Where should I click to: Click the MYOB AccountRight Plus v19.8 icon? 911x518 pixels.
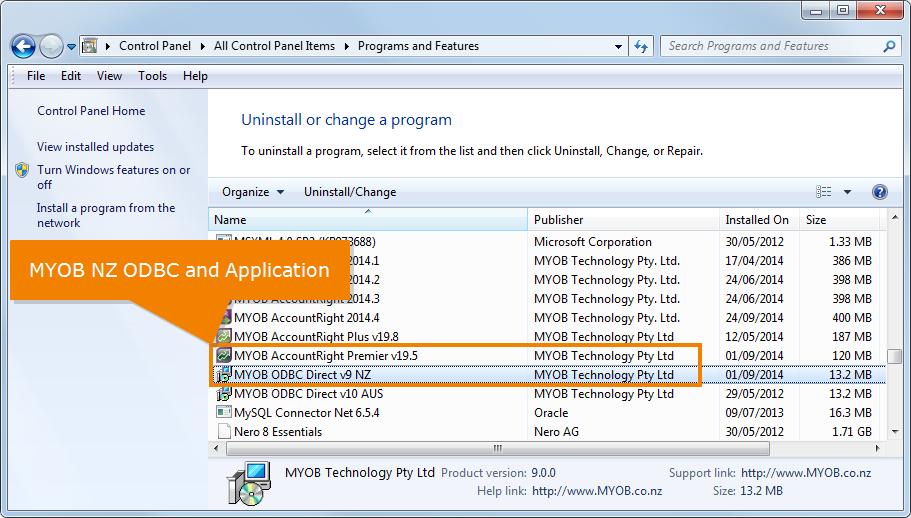tap(224, 337)
